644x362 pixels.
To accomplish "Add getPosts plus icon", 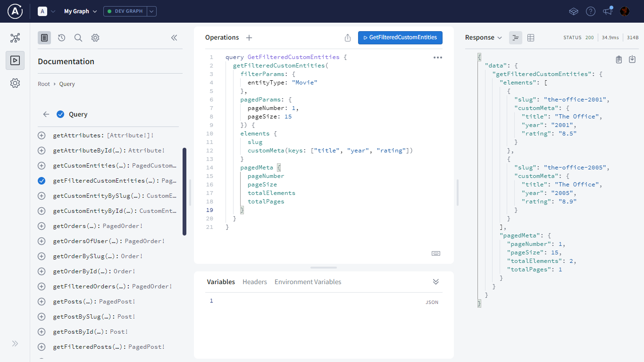I will (42, 302).
